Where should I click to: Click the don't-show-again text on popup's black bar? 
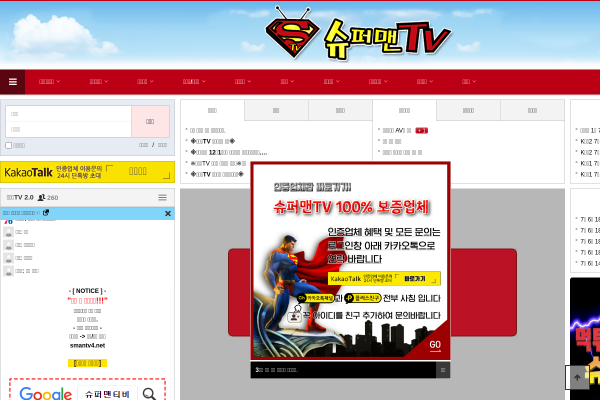(277, 370)
